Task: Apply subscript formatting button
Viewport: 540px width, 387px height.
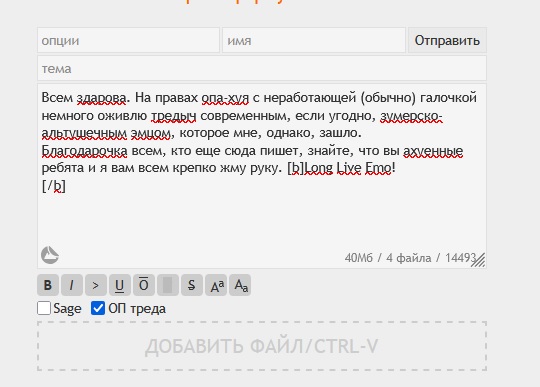Action: (x=240, y=285)
